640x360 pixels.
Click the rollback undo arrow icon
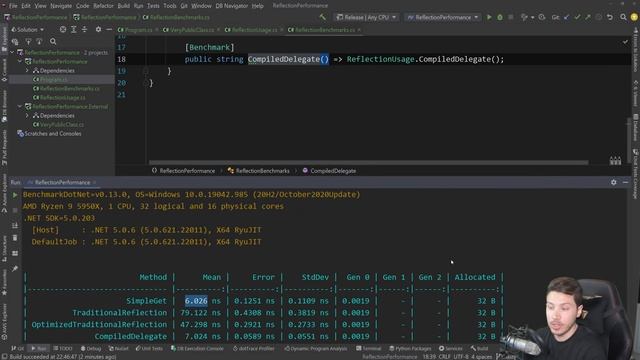pos(610,17)
